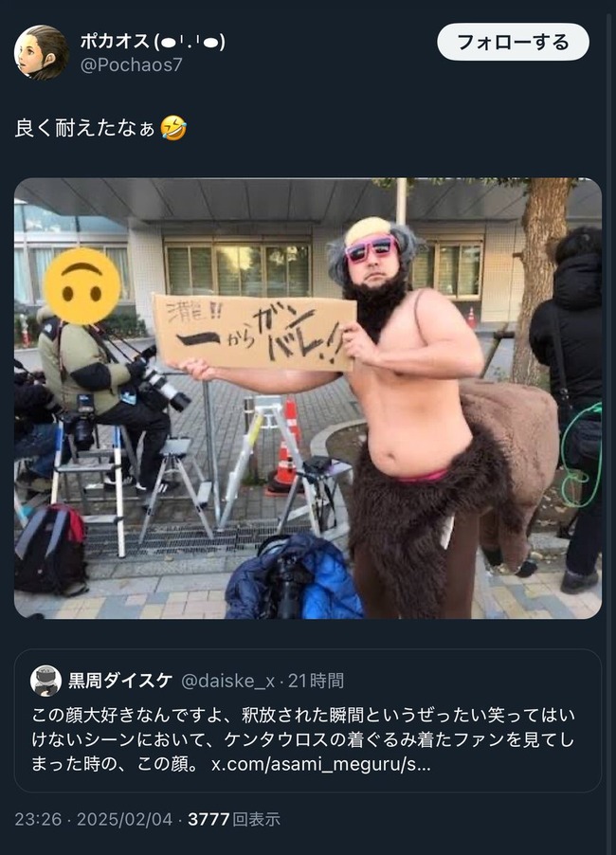View the 3777 回表示 view count
616x855 pixels.
(234, 819)
